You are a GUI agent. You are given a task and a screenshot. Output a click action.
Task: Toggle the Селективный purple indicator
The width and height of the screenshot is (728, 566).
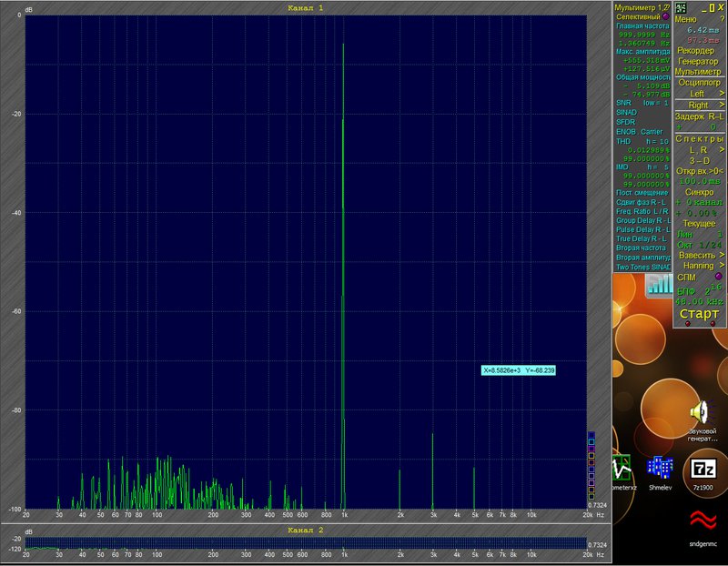click(x=666, y=16)
